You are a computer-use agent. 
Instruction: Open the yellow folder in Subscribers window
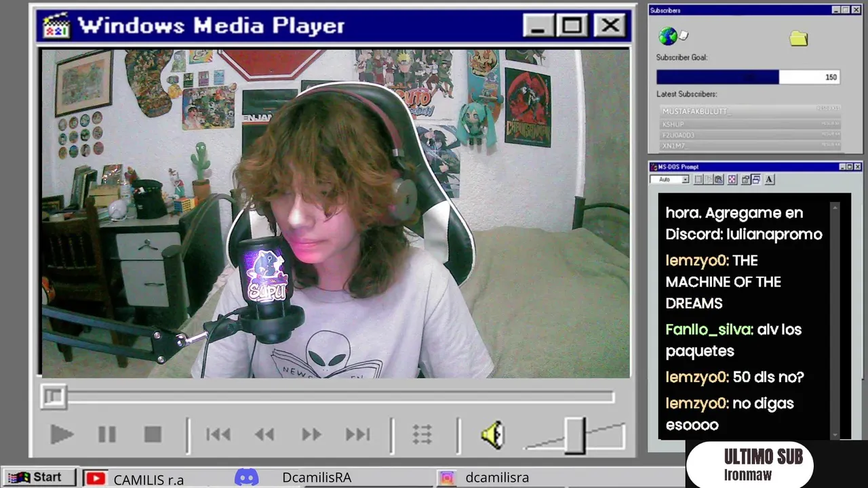point(799,38)
